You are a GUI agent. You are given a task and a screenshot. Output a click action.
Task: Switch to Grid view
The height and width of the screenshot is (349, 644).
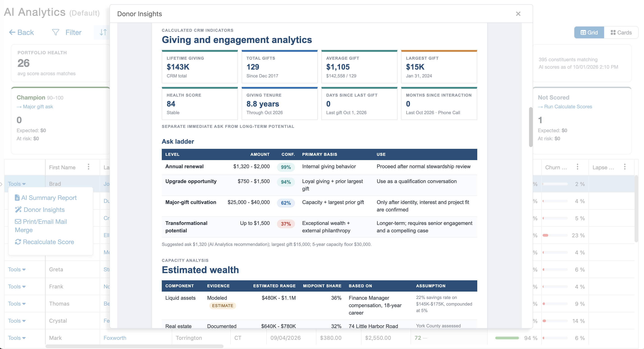tap(589, 32)
